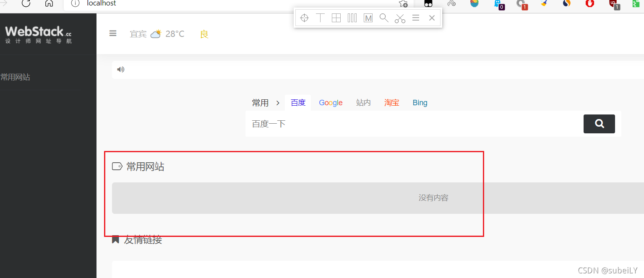Image resolution: width=644 pixels, height=278 pixels.
Task: Click the CSDN @subeiLY watermark link
Action: (x=607, y=270)
